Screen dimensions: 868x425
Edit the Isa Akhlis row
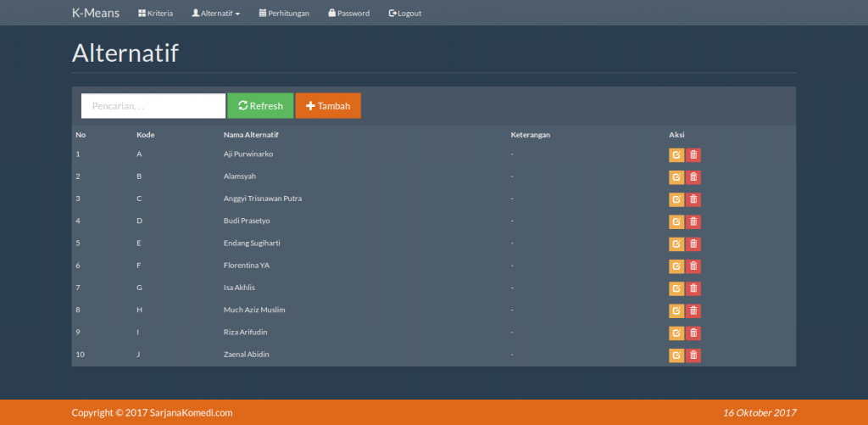click(676, 288)
